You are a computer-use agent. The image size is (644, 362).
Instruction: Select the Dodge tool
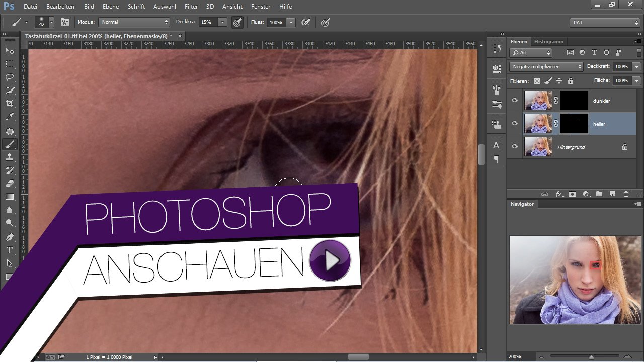tap(10, 223)
